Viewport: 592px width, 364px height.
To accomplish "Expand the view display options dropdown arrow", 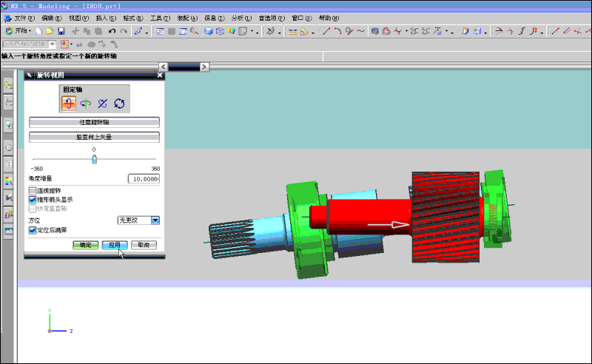I will (x=252, y=32).
